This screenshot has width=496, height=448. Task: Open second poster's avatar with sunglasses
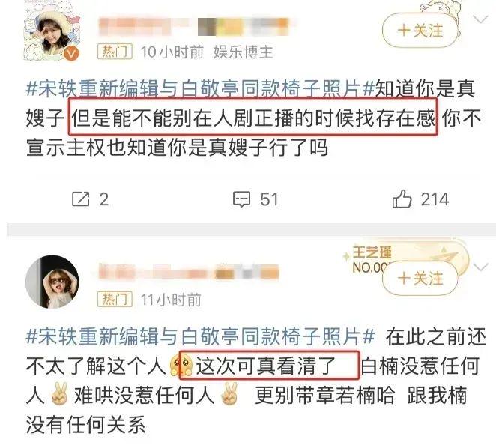(x=52, y=282)
